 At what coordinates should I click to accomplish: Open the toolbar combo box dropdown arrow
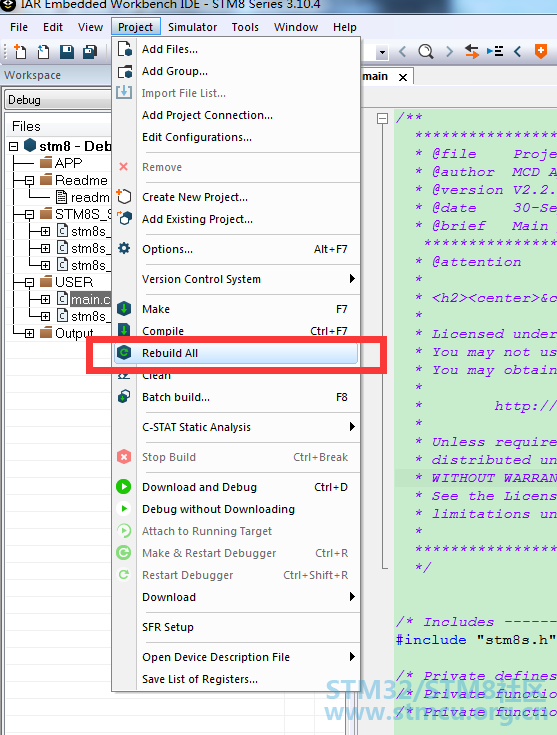click(x=383, y=52)
